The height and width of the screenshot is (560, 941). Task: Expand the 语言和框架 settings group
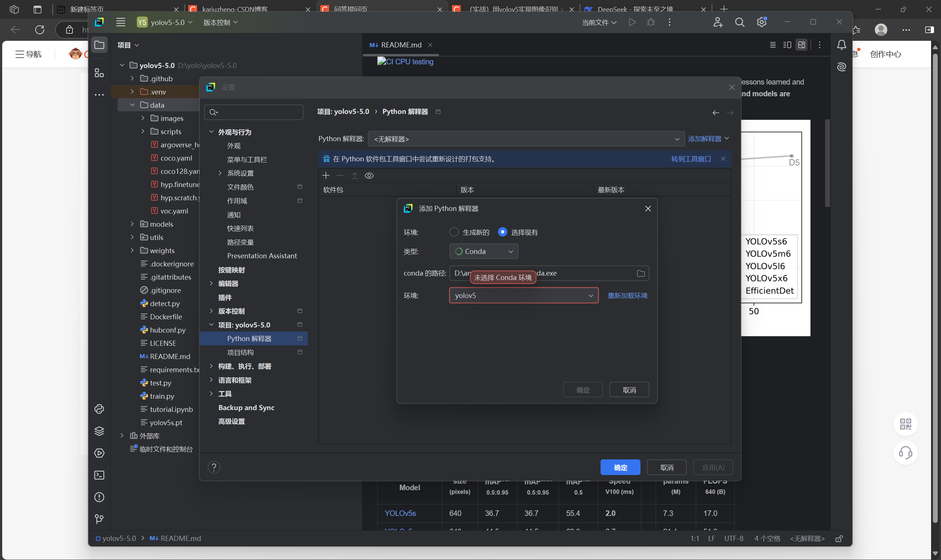[x=211, y=380]
